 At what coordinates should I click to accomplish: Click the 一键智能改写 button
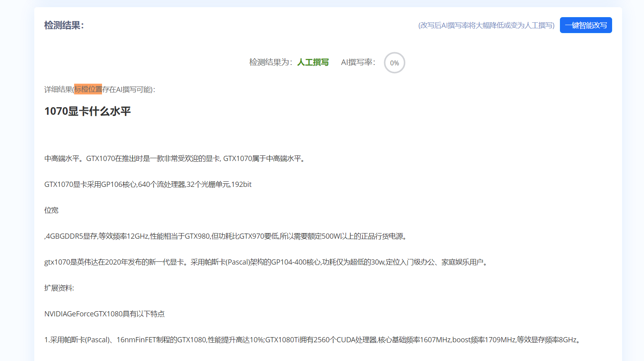pos(586,25)
